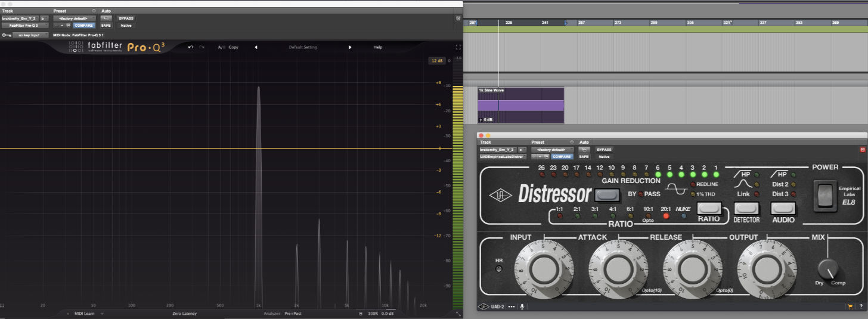Image resolution: width=868 pixels, height=319 pixels.
Task: Toggle the HR headroom screw
Action: (x=499, y=269)
